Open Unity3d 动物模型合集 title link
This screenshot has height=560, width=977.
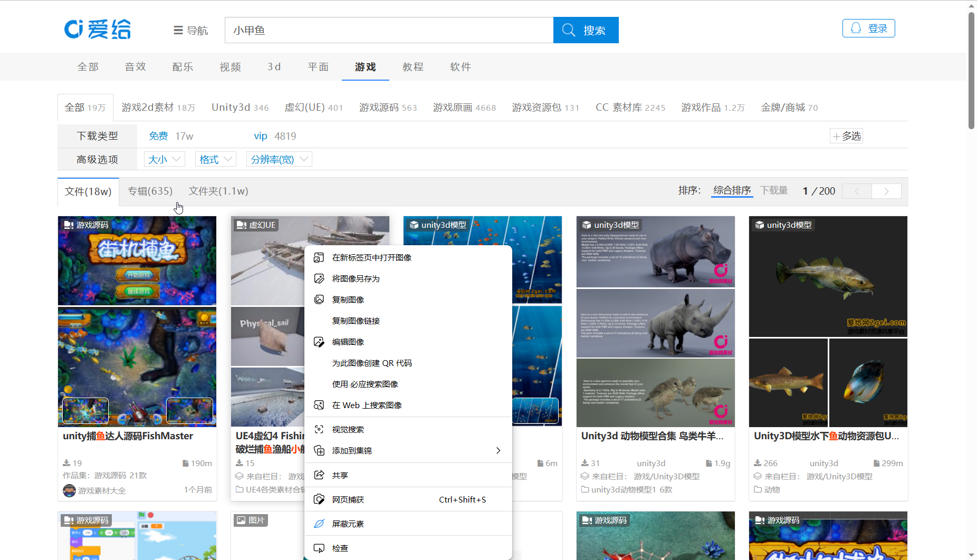tap(652, 436)
